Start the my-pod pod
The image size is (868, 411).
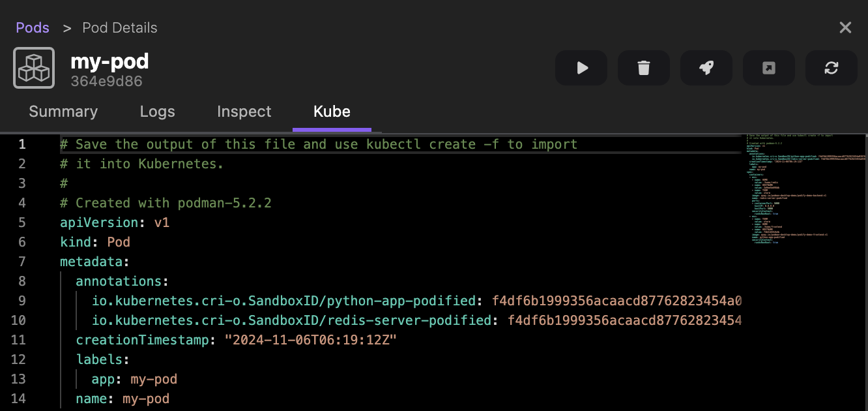tap(581, 68)
